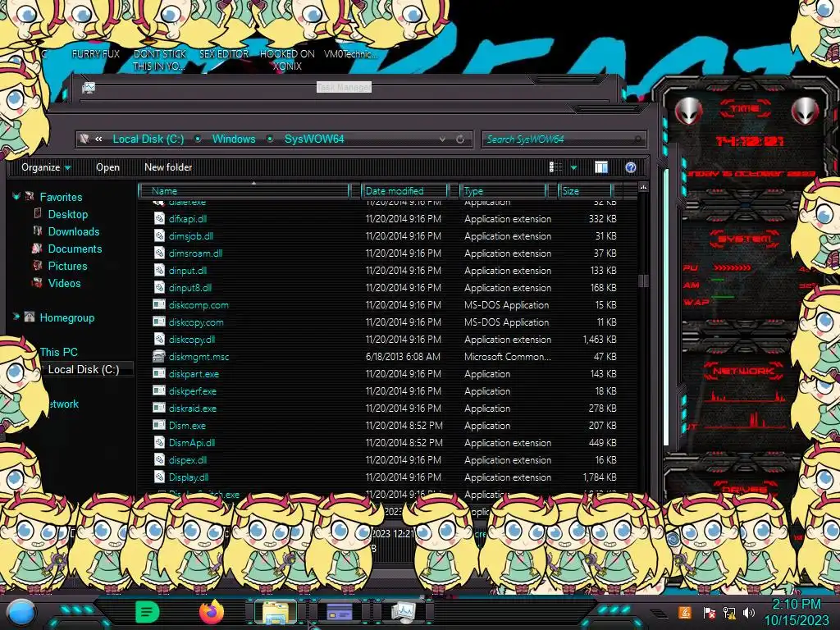Open Action Center flag tray icon
The width and height of the screenshot is (840, 630).
pyautogui.click(x=710, y=612)
